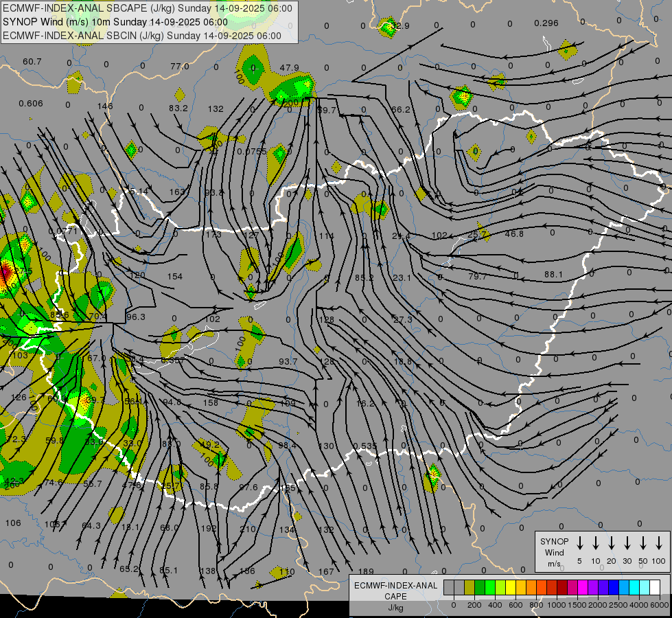Click the 30 m/s wind arrow in legend
Image resolution: width=672 pixels, height=618 pixels.
pos(627,543)
